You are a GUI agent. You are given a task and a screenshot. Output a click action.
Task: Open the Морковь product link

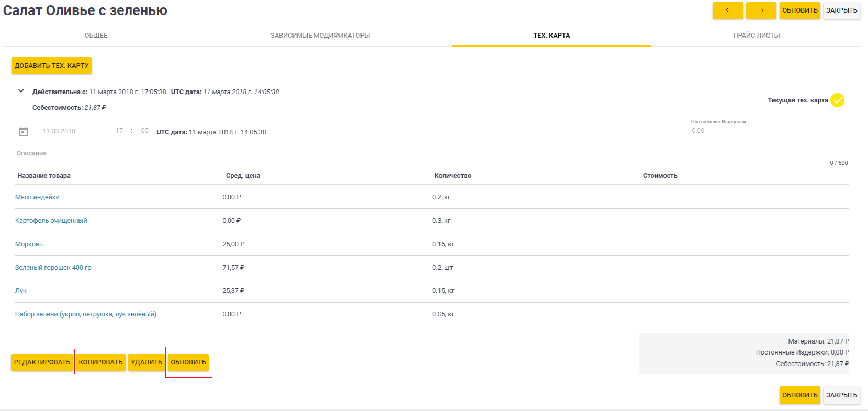29,244
